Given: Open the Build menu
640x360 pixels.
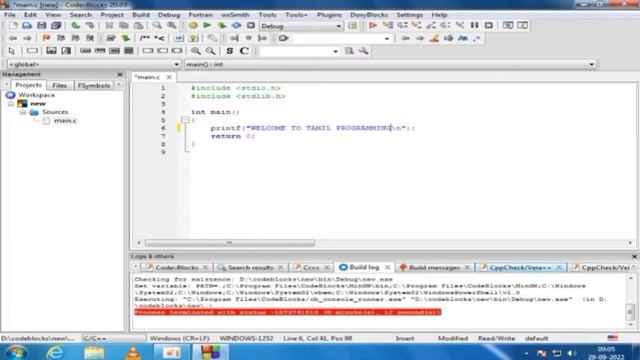Looking at the screenshot, I should pos(141,15).
